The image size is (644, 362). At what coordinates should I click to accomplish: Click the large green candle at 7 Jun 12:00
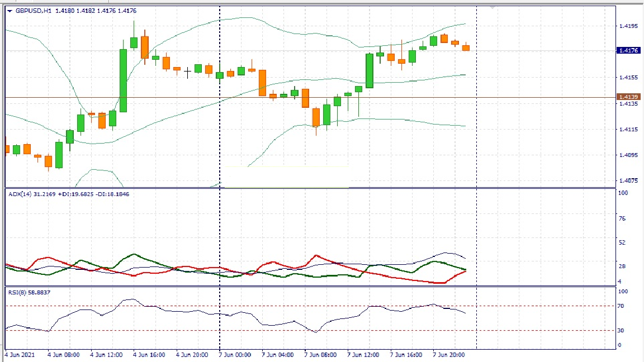point(370,70)
